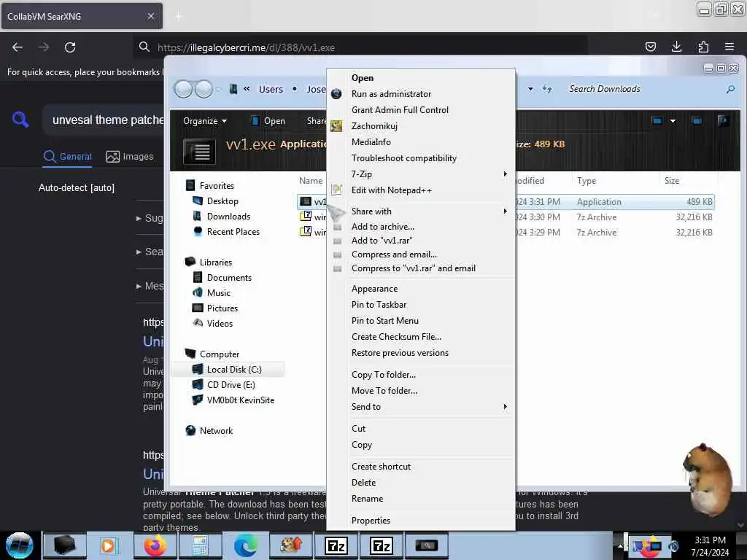
Task: Sort by the Type column header
Action: (x=587, y=181)
